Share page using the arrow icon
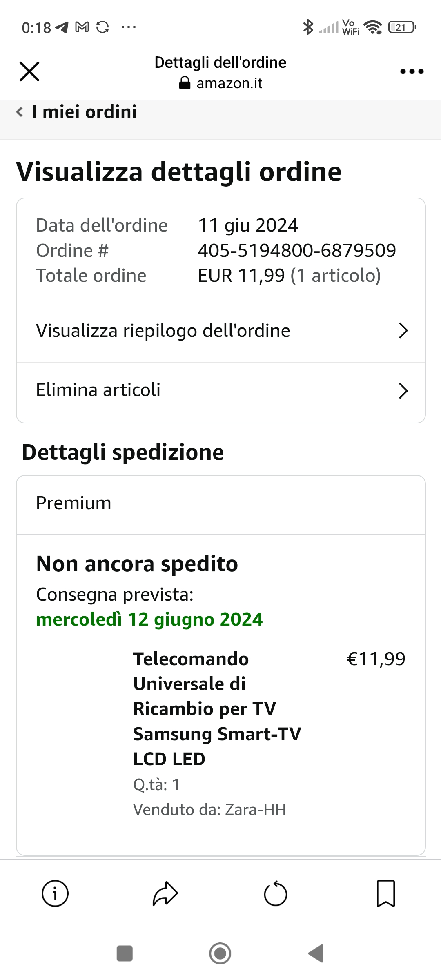 click(x=165, y=893)
